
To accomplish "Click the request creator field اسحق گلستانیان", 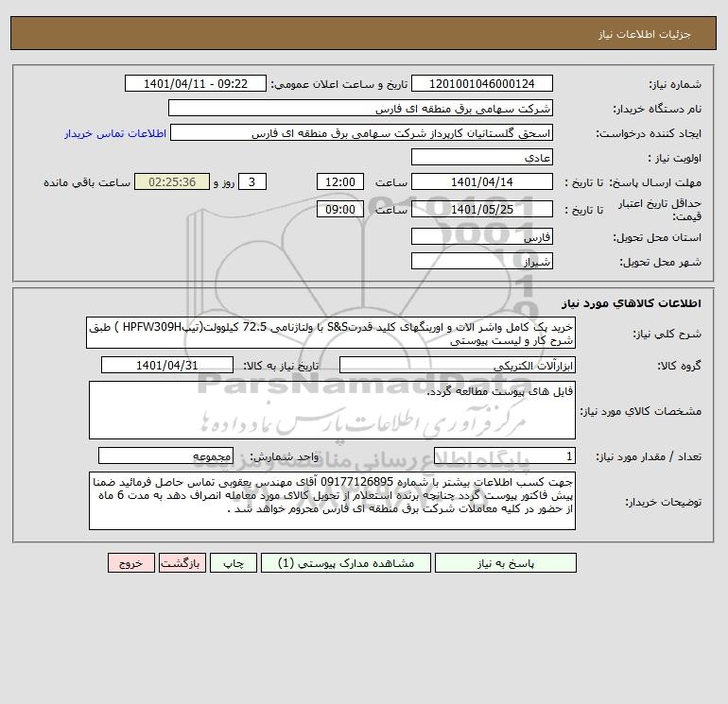I will click(x=362, y=133).
